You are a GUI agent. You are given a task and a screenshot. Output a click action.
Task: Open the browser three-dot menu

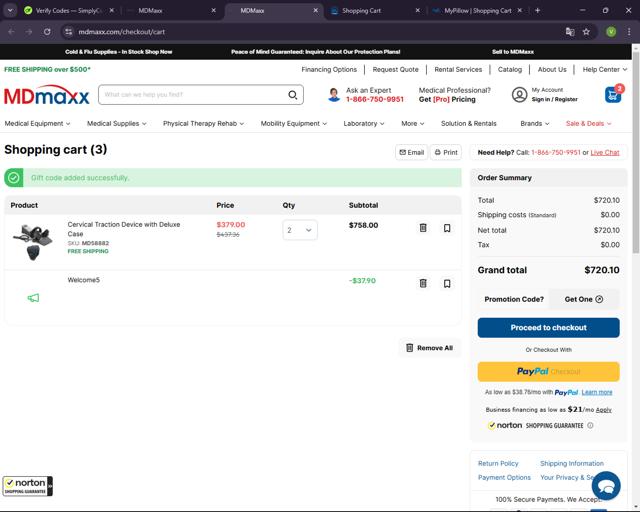click(629, 32)
